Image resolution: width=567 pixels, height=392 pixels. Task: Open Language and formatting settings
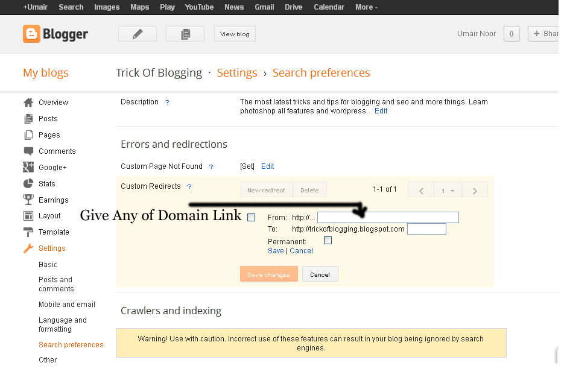coord(63,324)
